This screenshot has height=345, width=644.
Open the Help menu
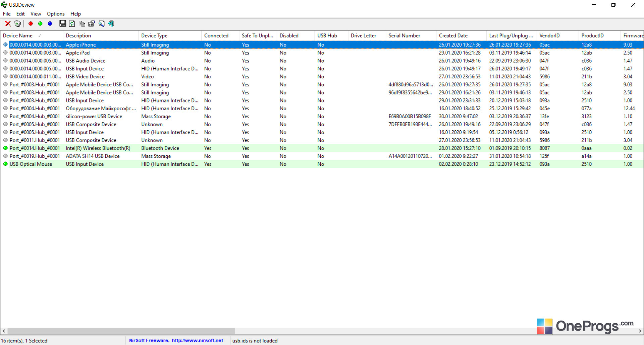pyautogui.click(x=75, y=14)
